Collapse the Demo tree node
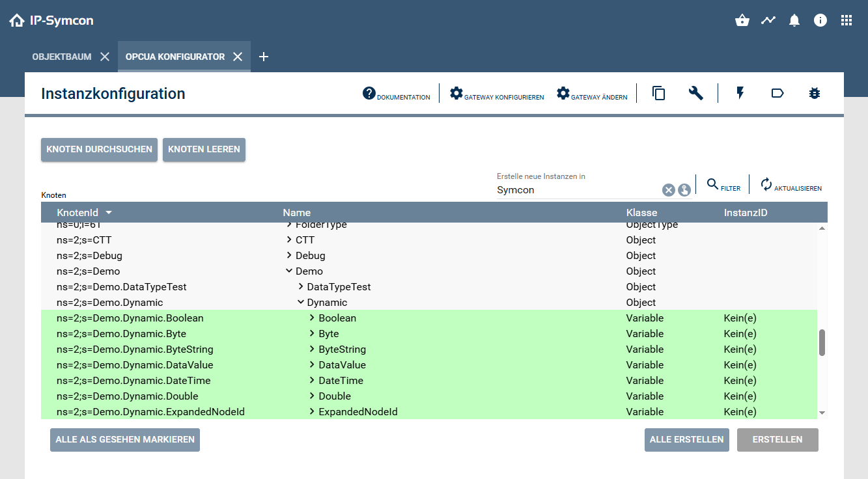The width and height of the screenshot is (868, 479). 289,271
